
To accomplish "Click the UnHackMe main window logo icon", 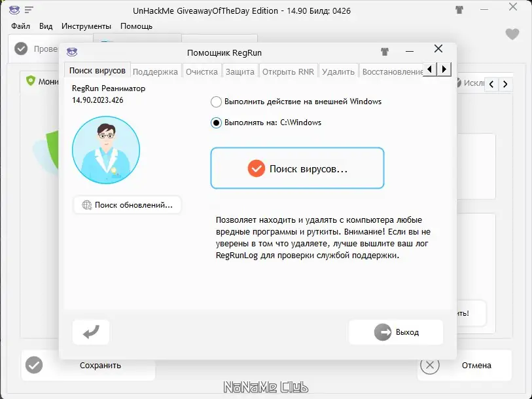I will [14, 10].
